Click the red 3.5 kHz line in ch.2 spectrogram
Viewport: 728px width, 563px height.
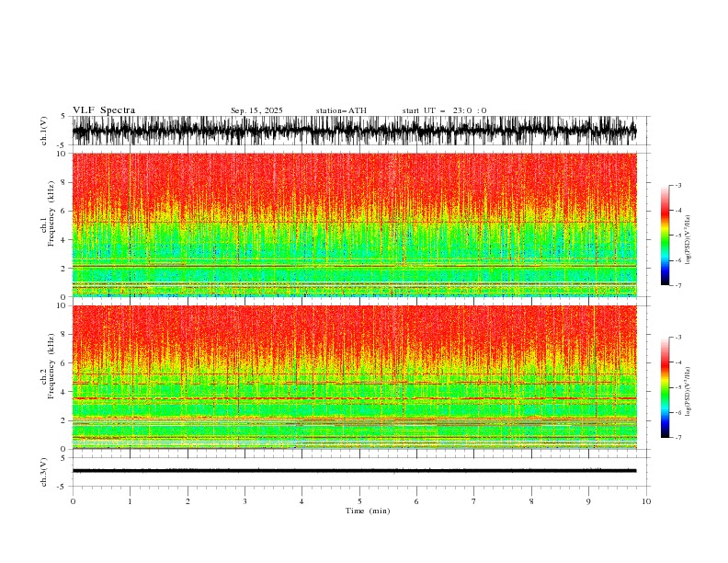354,398
